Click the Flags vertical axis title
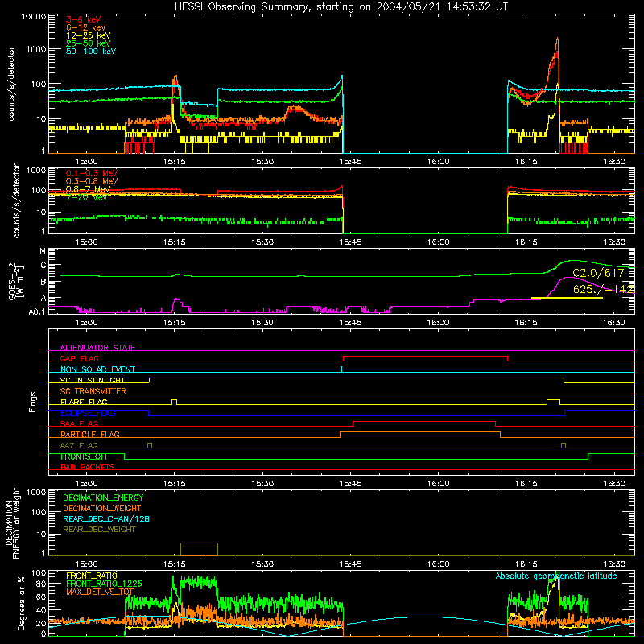The image size is (644, 644). (33, 402)
